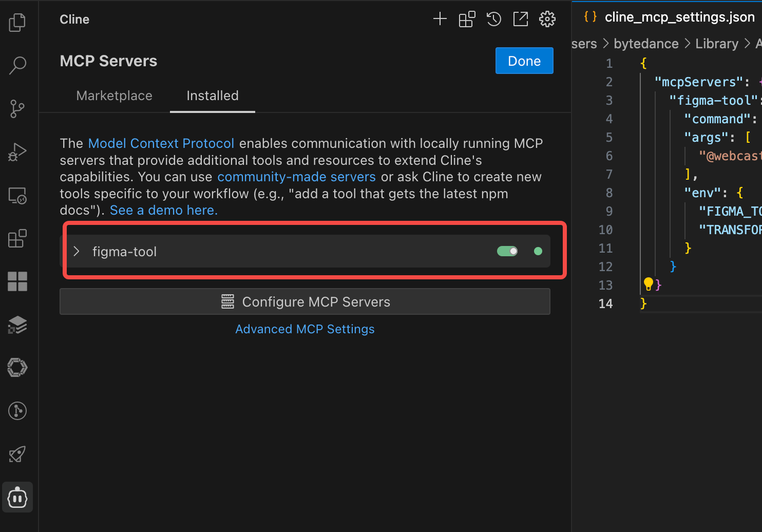Open Cline history clock icon
This screenshot has width=762, height=532.
(x=494, y=20)
